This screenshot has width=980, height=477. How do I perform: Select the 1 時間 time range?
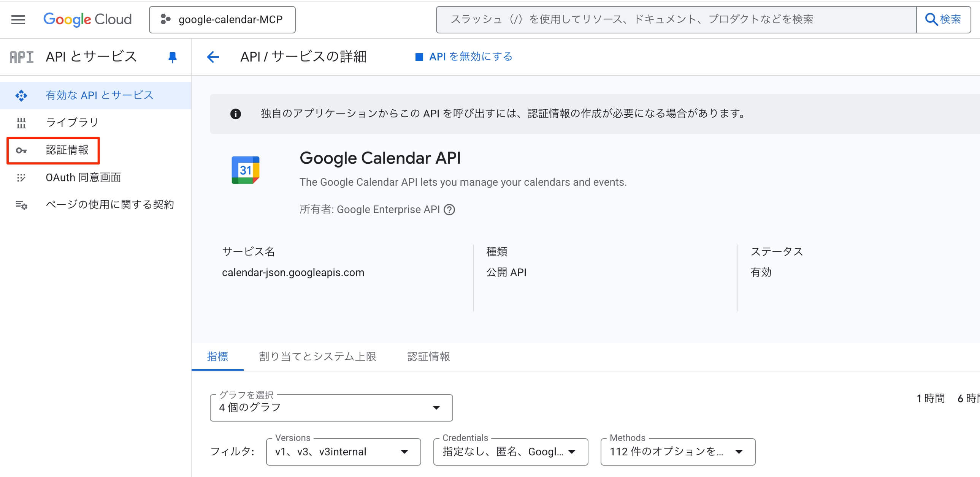931,398
